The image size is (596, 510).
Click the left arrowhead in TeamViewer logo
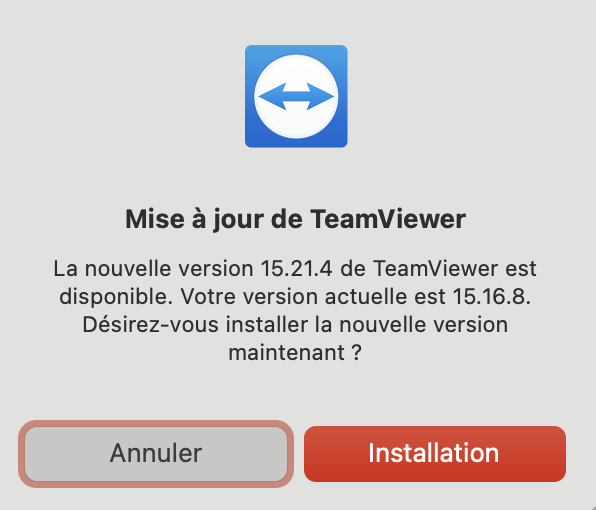tap(273, 97)
